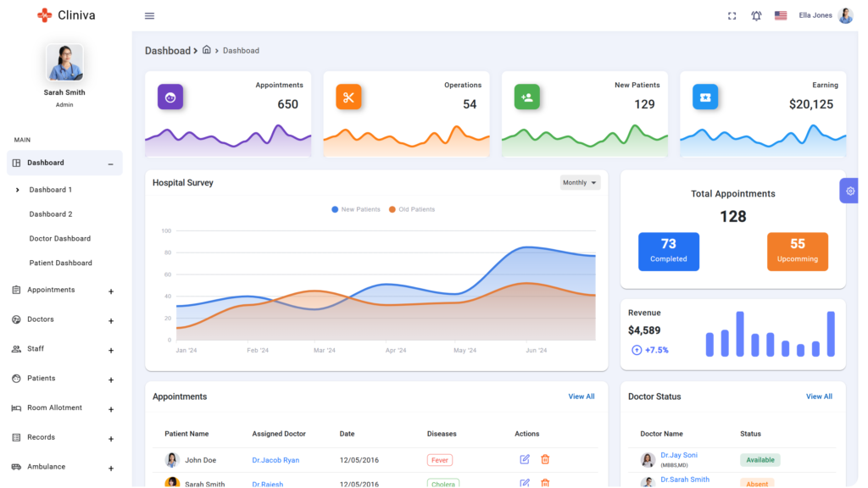Click View All in Appointments panel

pyautogui.click(x=581, y=396)
